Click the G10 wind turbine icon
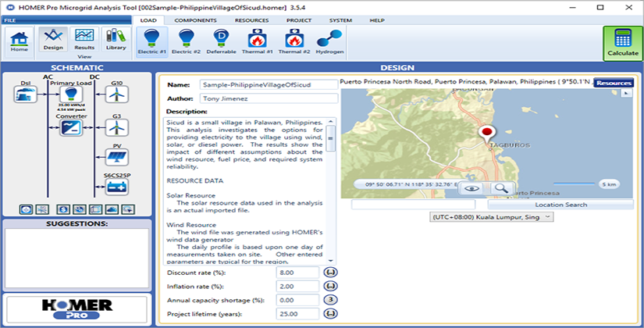This screenshot has height=328, width=644. (117, 95)
